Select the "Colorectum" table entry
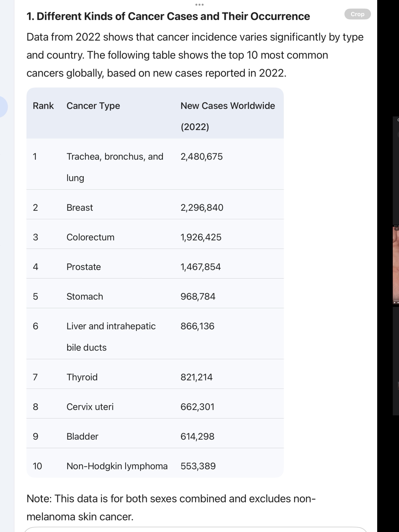 click(90, 237)
